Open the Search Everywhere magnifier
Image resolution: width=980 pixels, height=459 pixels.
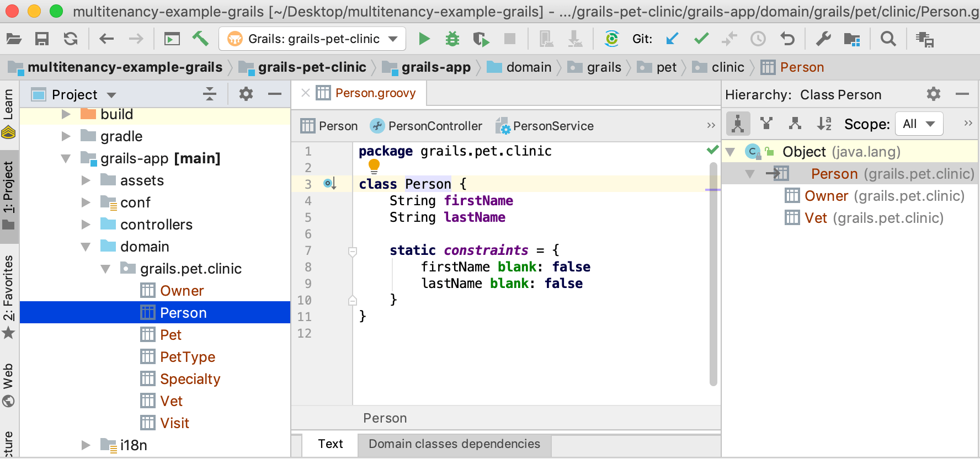888,39
